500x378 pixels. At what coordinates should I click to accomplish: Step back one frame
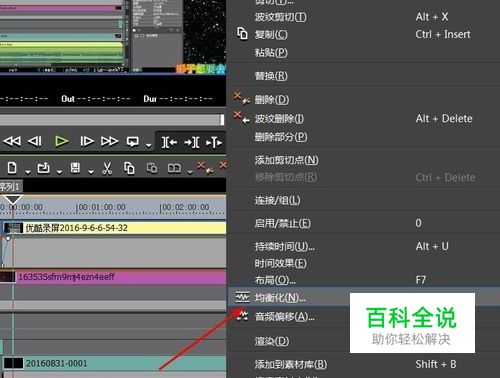[x=35, y=141]
